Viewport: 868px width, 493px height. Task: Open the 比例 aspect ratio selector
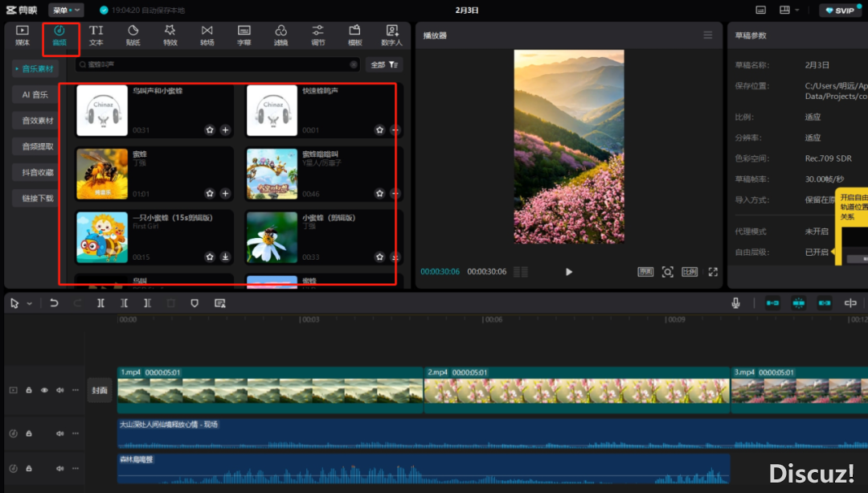click(x=690, y=272)
